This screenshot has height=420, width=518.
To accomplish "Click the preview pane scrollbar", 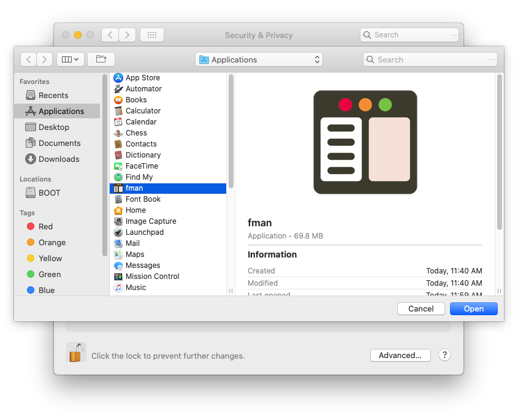I will pos(500,152).
